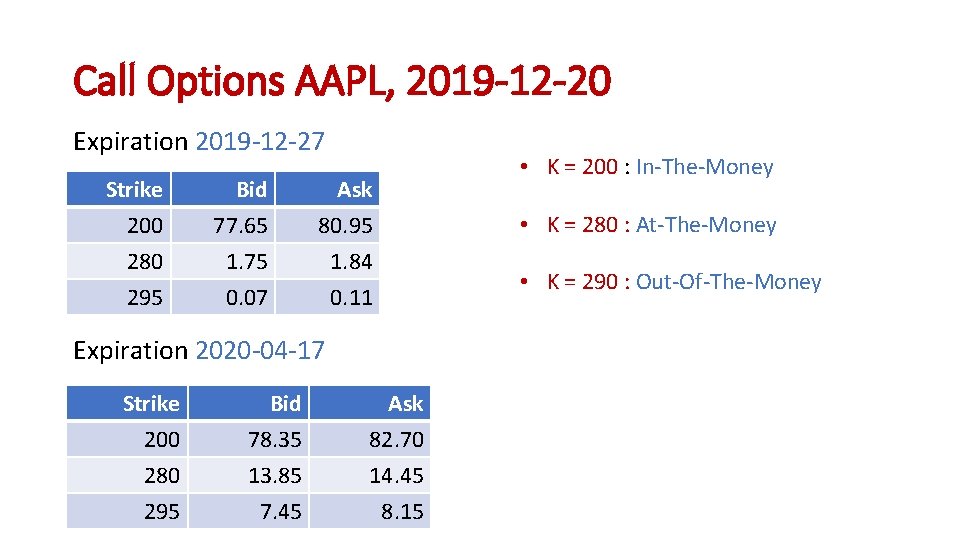Choose the 7.45 bid cell
This screenshot has height=540, width=960.
[x=280, y=511]
